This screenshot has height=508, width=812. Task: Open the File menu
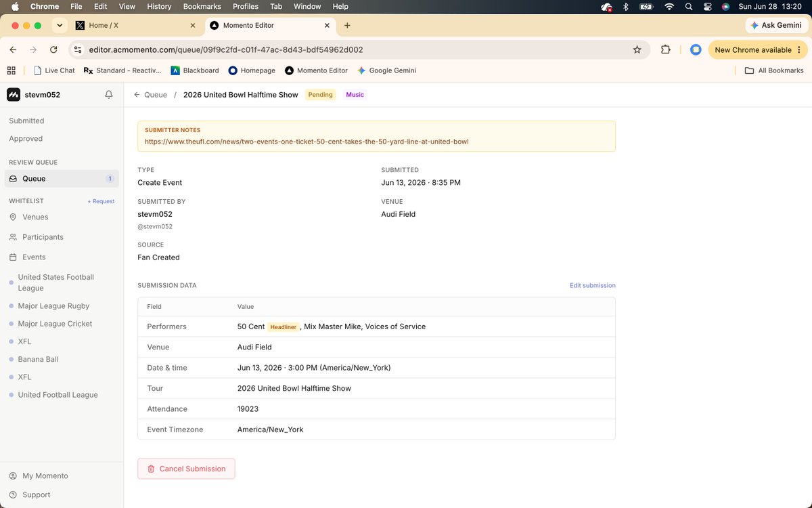coord(76,6)
